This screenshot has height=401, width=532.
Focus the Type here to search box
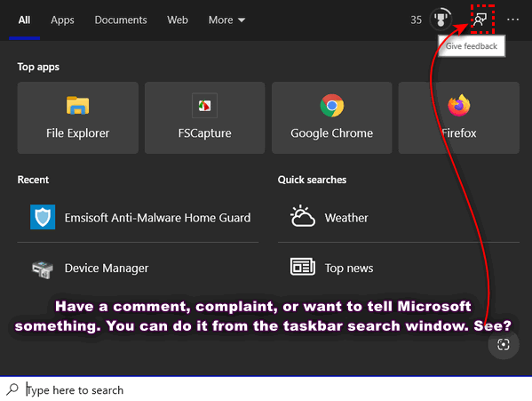(266, 389)
